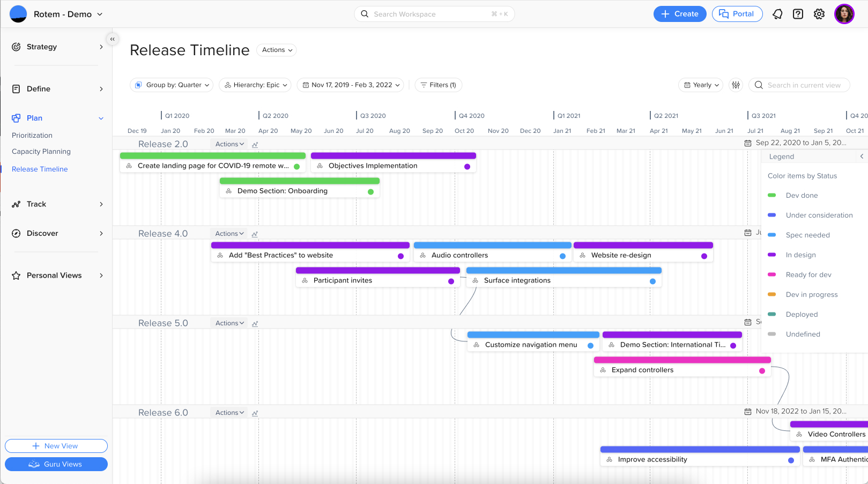Open the notifications bell icon
The width and height of the screenshot is (868, 484).
777,14
